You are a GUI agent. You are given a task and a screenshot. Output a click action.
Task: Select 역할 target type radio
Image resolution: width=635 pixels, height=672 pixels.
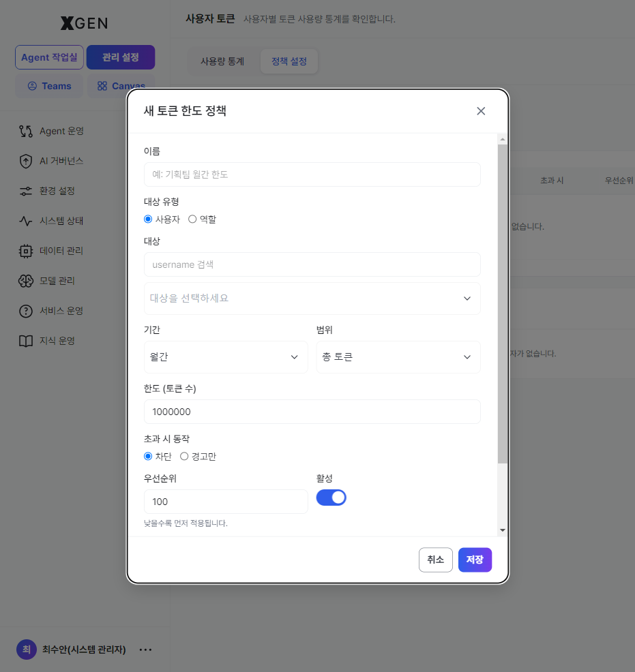[x=192, y=219]
